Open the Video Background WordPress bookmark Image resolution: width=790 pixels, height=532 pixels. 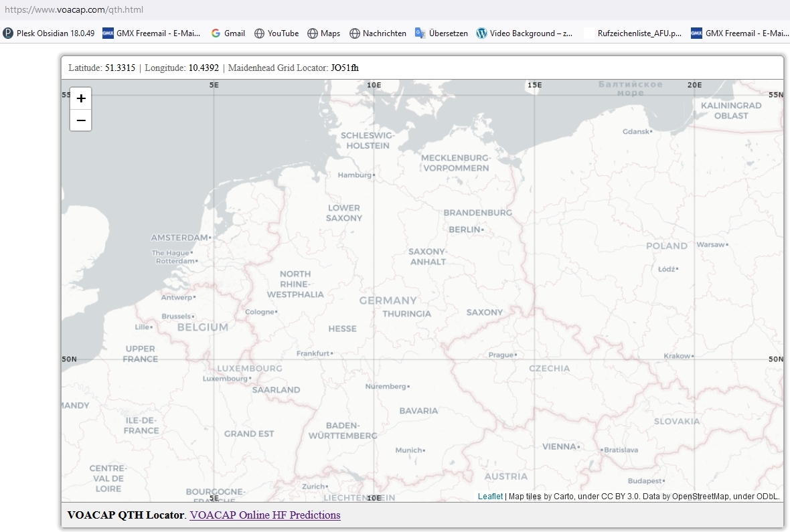(x=524, y=33)
